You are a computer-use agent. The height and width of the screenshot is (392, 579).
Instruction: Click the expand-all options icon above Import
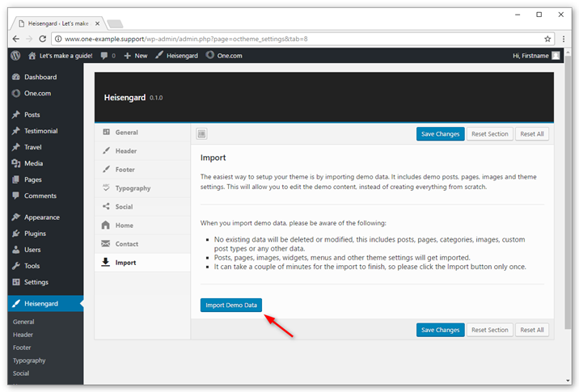[x=201, y=133]
